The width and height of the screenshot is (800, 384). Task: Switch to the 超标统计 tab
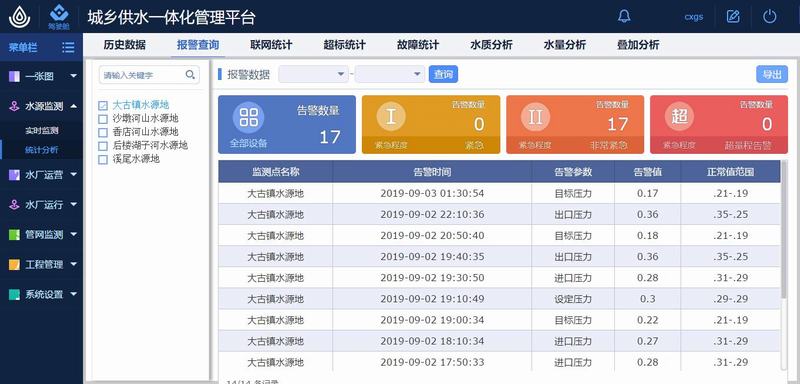344,45
